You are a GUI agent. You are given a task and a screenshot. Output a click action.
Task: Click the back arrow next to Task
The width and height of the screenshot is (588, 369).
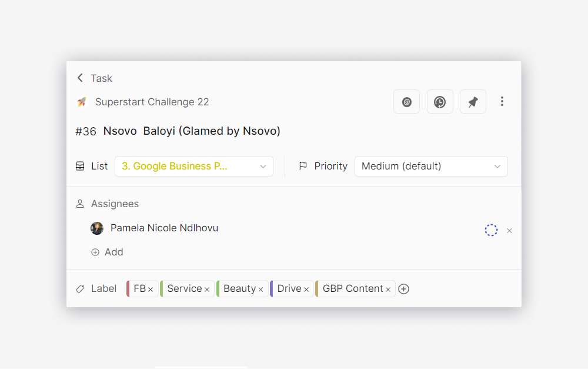tap(80, 78)
